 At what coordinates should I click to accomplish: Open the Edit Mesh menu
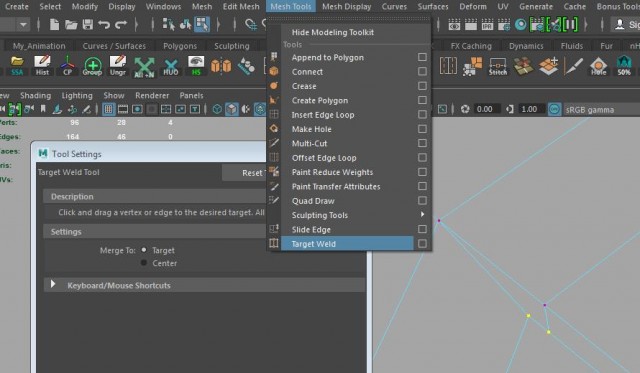tap(241, 7)
